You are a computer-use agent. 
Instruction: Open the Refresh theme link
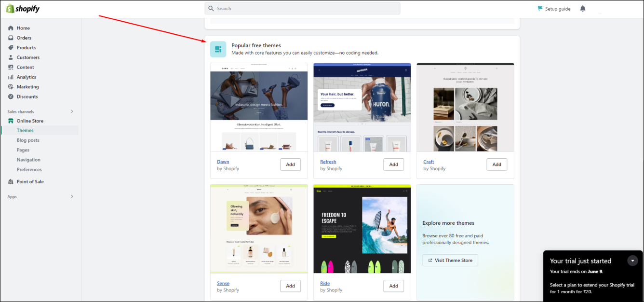pos(328,162)
